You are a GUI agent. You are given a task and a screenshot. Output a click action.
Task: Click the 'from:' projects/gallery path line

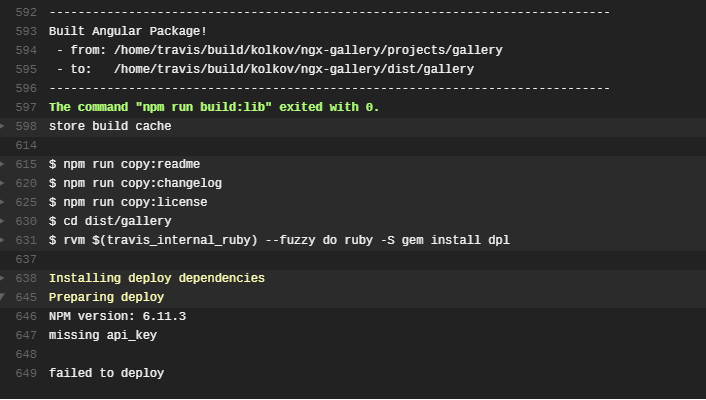[x=279, y=50]
